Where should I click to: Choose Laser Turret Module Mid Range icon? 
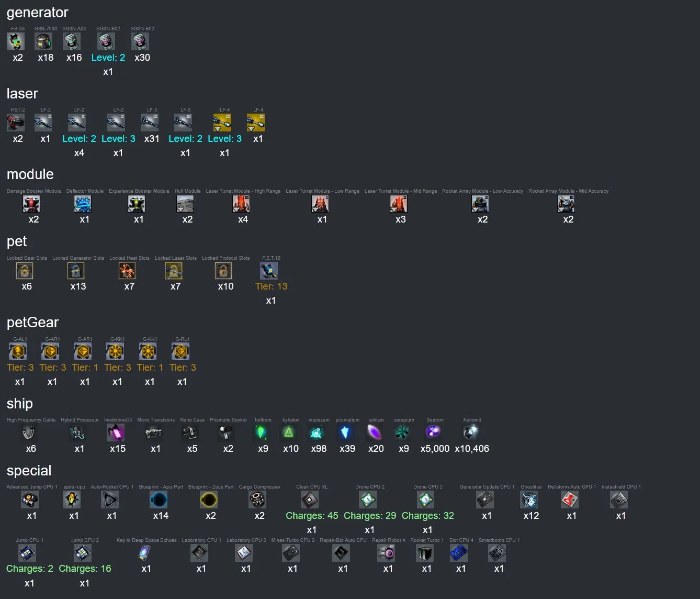point(399,204)
